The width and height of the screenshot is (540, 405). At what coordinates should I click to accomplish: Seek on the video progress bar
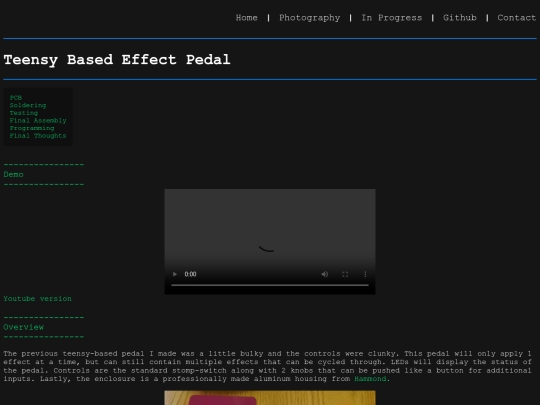270,285
